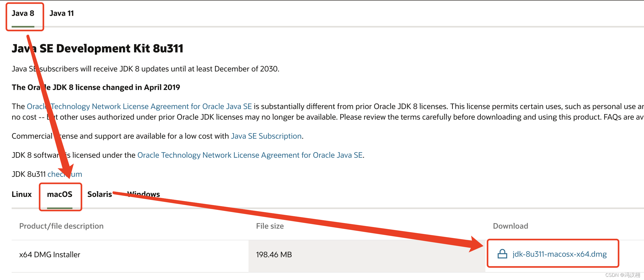Viewport: 644px width, 280px height.
Task: Click the Download column header
Action: click(510, 226)
